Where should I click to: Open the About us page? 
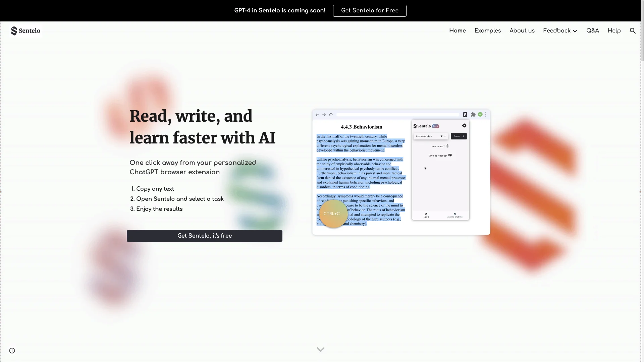522,31
